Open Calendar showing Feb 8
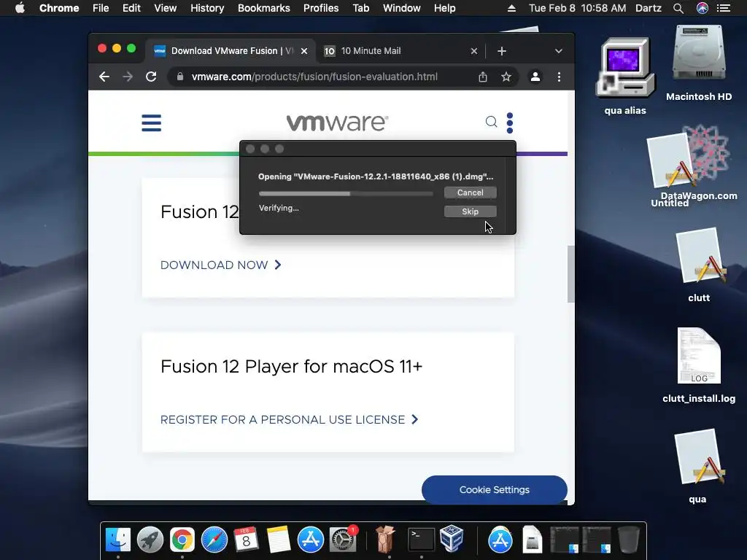Image resolution: width=747 pixels, height=560 pixels. point(246,540)
